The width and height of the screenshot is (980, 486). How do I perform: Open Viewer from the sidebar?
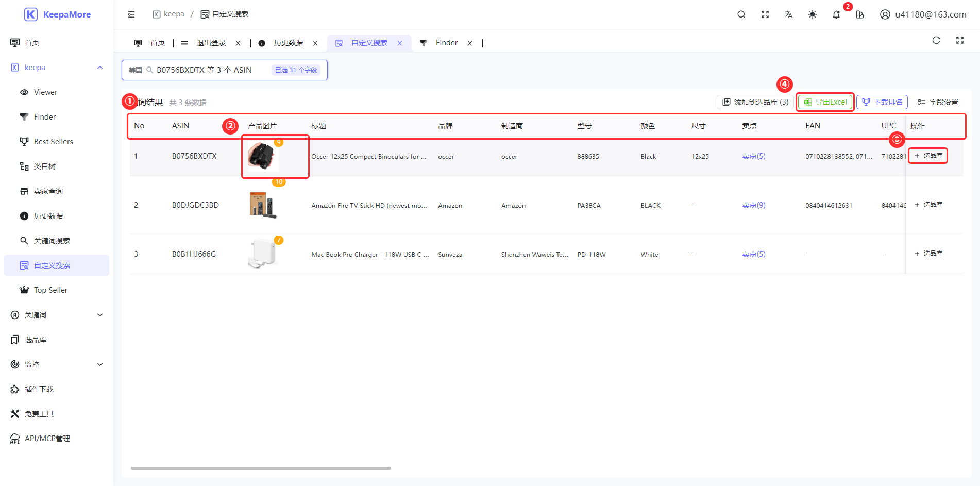click(x=57, y=92)
